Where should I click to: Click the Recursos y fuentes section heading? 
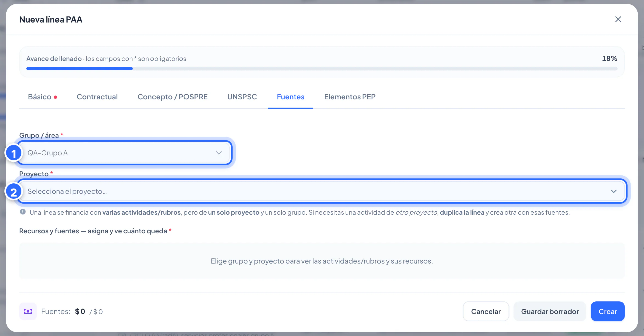[x=95, y=231]
